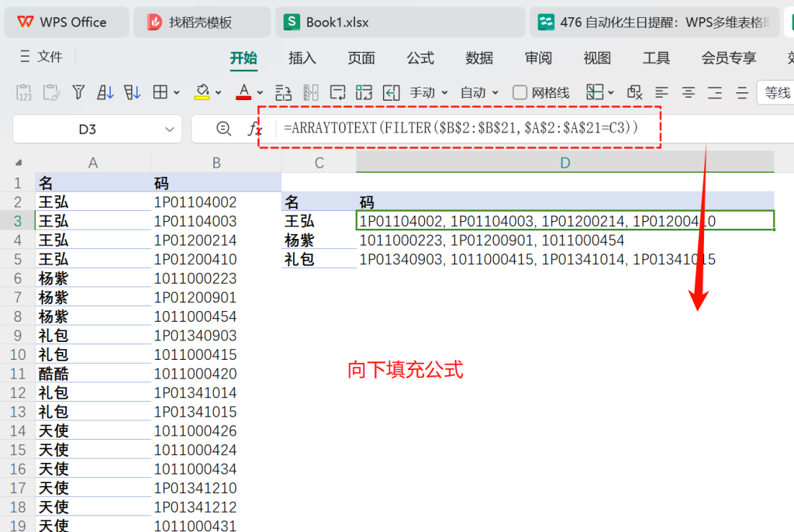794x532 pixels.
Task: Select column A header
Action: click(93, 163)
